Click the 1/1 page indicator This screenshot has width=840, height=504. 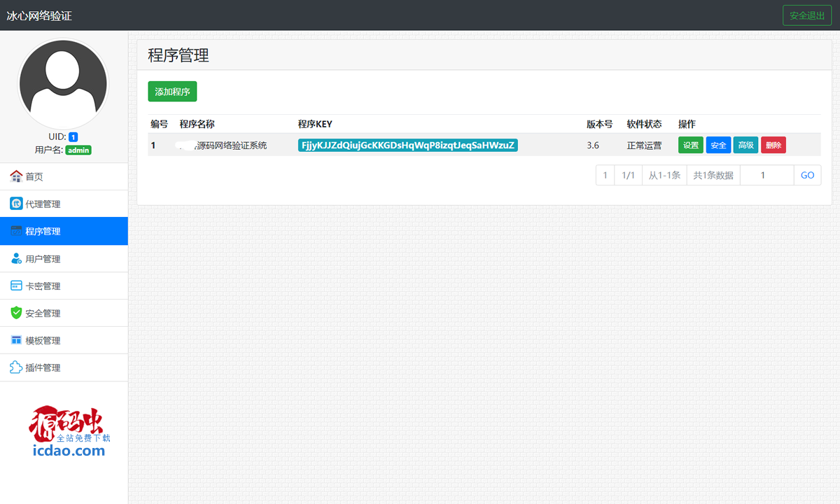pos(628,175)
